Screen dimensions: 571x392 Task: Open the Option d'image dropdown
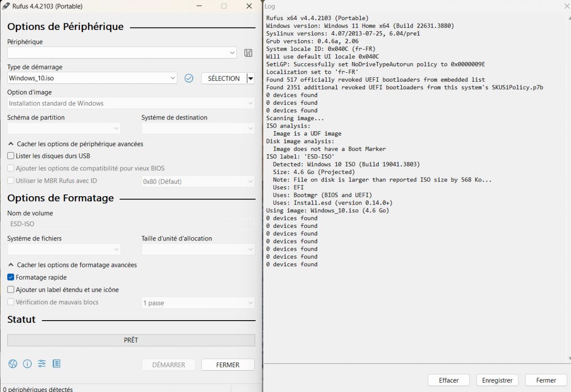[x=131, y=103]
